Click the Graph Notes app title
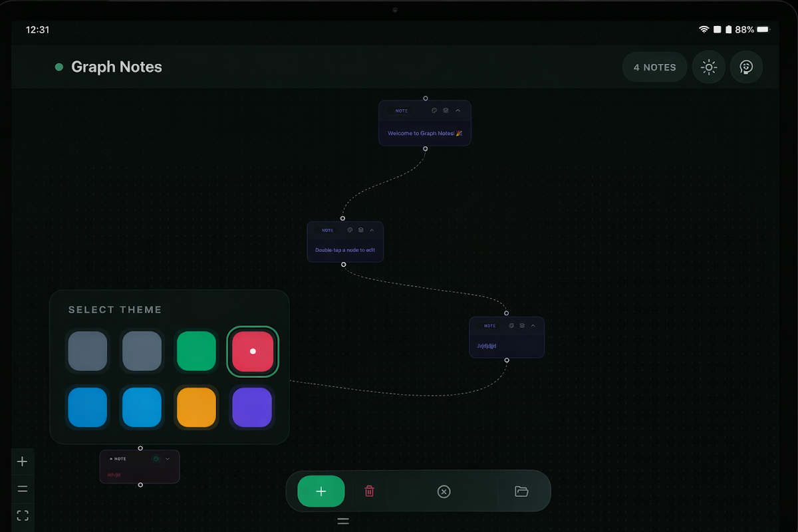The height and width of the screenshot is (532, 798). (116, 66)
